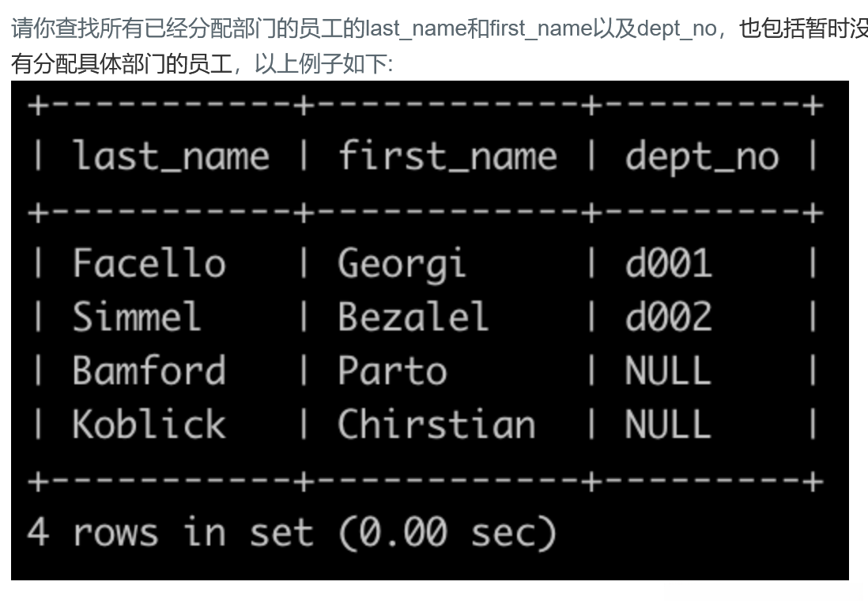Screen dimensions: 868x608
Task: Click the Parto first name cell
Action: pyautogui.click(x=392, y=370)
